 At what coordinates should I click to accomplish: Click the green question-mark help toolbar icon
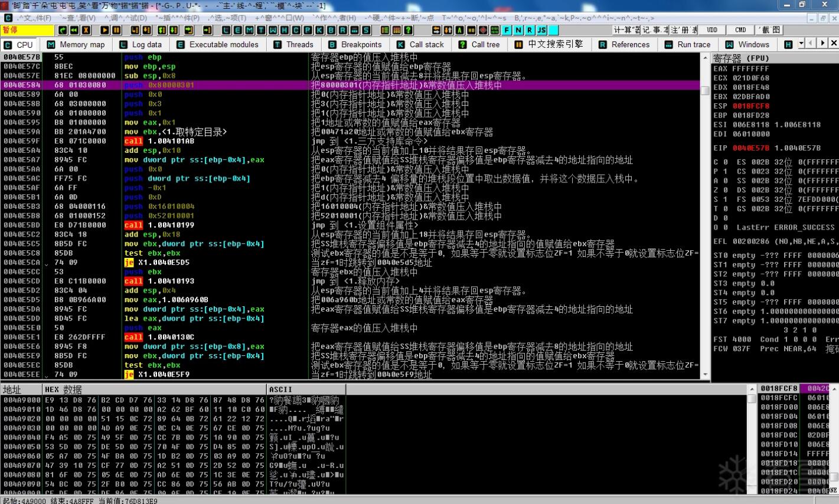pos(409,30)
